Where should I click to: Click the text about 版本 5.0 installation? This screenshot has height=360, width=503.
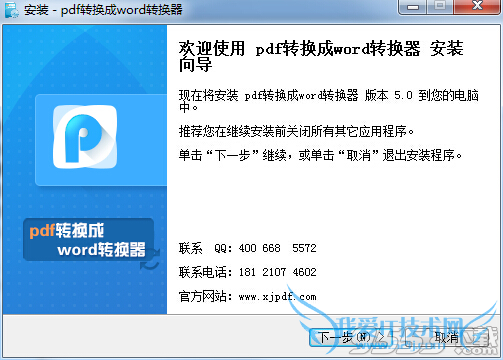tap(329, 101)
